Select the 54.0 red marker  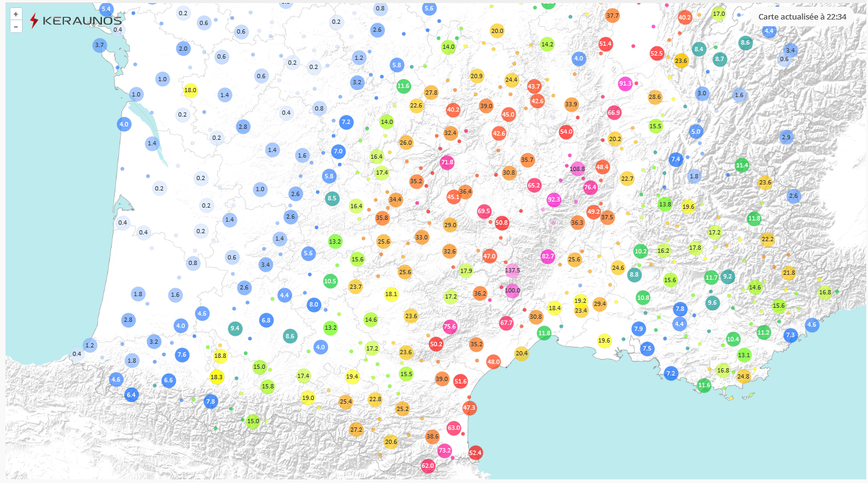click(566, 131)
